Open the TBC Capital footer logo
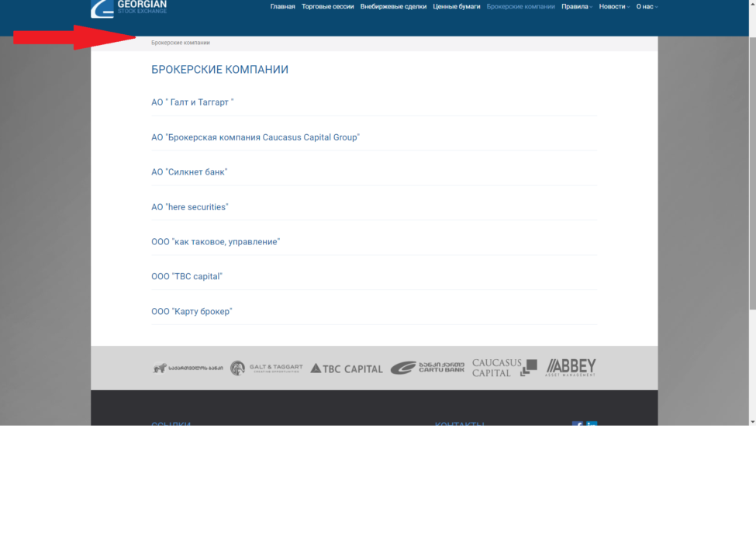The image size is (756, 543). (x=347, y=368)
